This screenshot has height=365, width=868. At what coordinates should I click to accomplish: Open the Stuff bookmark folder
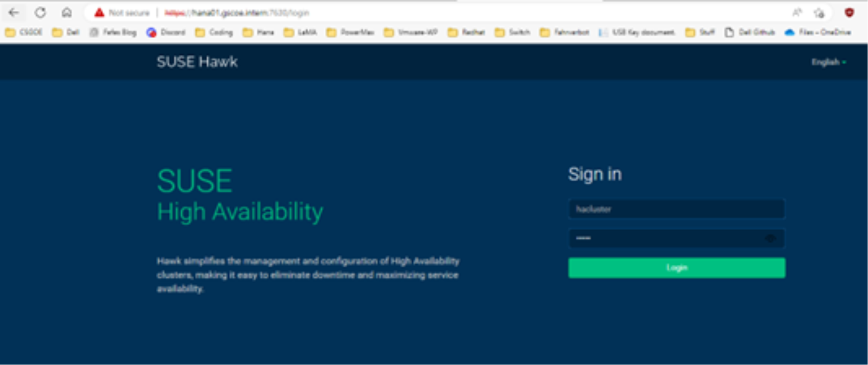(x=700, y=32)
